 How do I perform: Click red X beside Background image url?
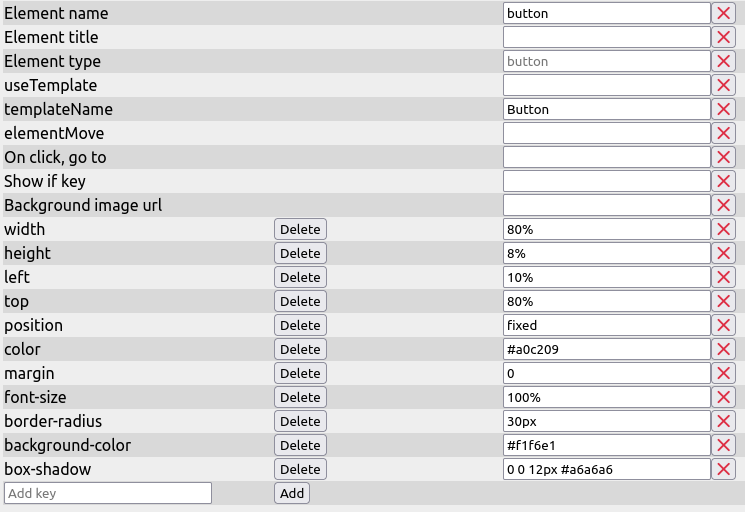pos(723,205)
